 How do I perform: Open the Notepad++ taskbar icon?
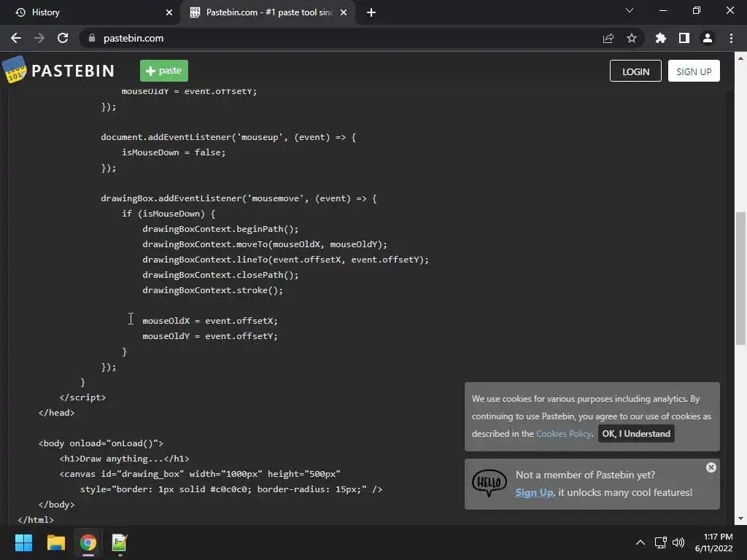119,542
